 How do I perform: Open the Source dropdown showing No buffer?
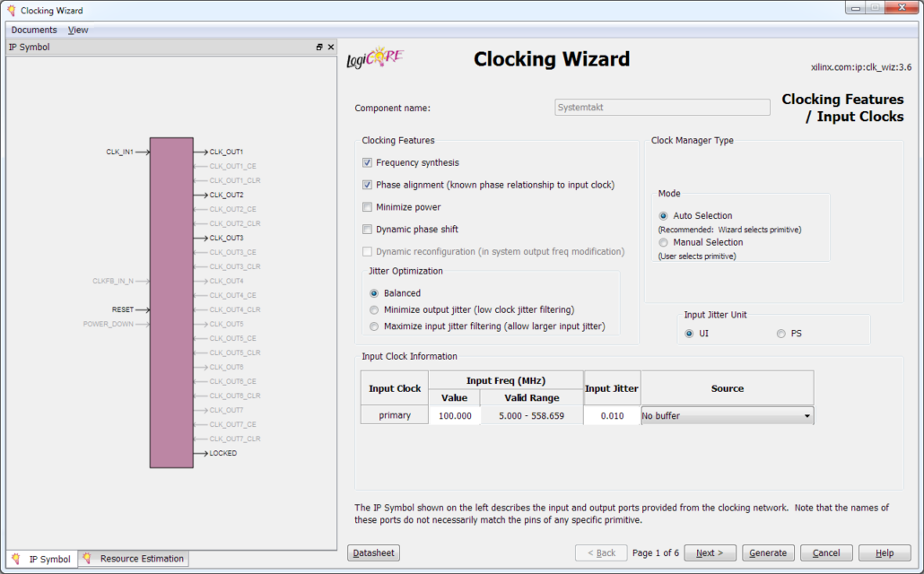point(727,416)
